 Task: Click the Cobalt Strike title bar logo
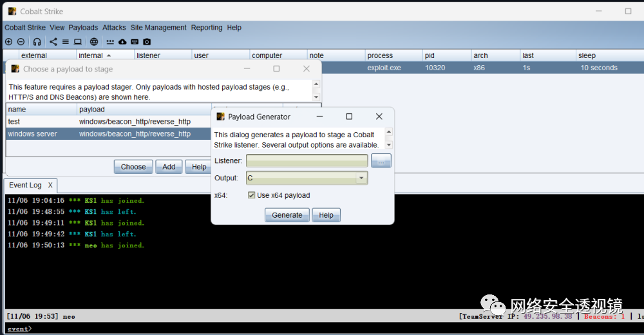(12, 11)
